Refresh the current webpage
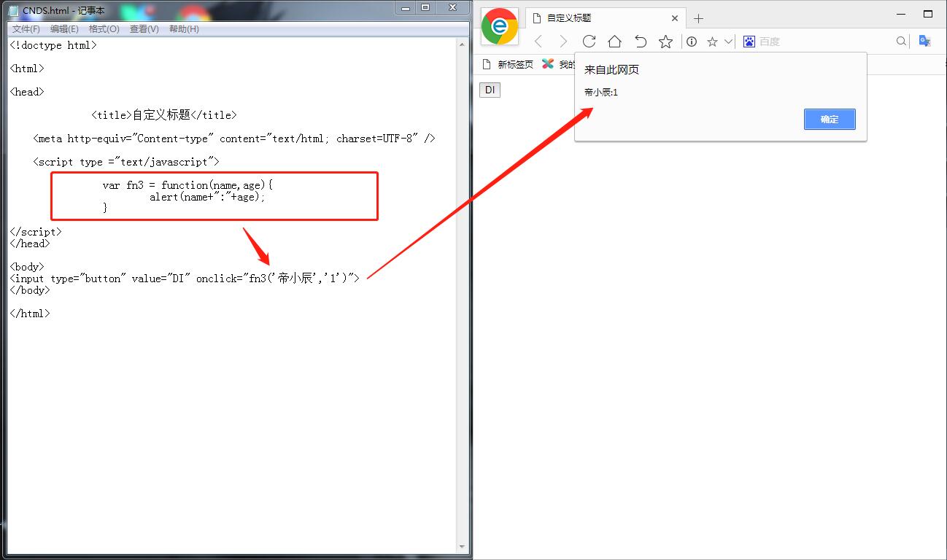This screenshot has height=560, width=947. tap(589, 42)
